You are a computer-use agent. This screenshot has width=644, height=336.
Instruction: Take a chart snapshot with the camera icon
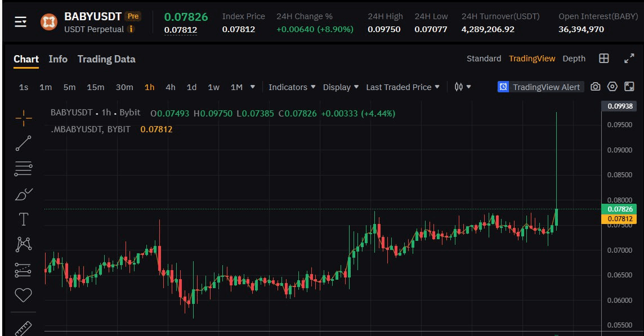click(x=595, y=87)
